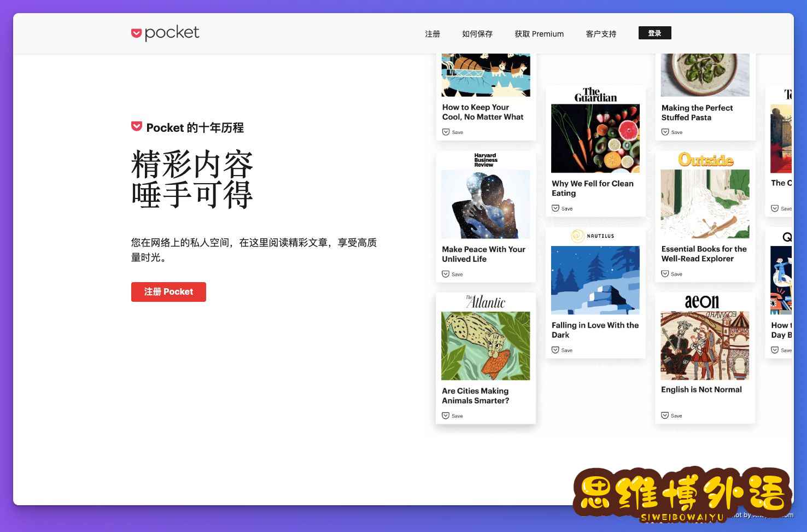Open title Making the Perfect Stuffed Pasta
The image size is (807, 532).
[697, 113]
